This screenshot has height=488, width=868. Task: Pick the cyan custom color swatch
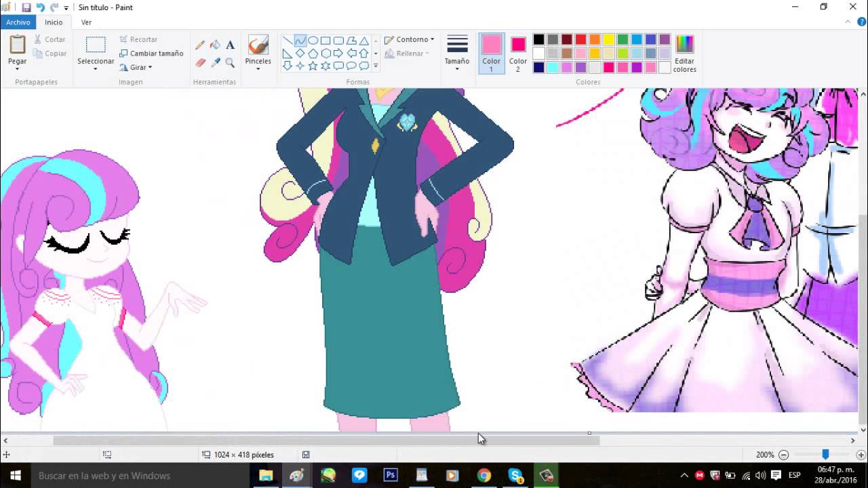tap(553, 67)
